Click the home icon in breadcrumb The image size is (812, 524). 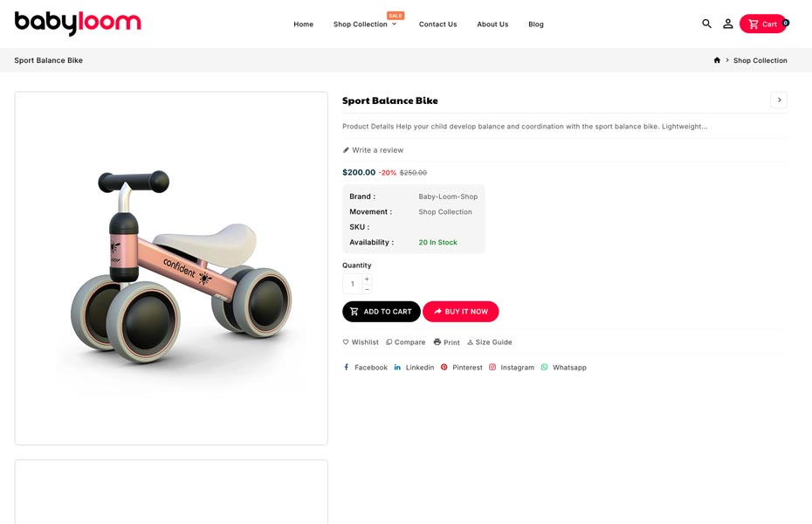tap(717, 60)
